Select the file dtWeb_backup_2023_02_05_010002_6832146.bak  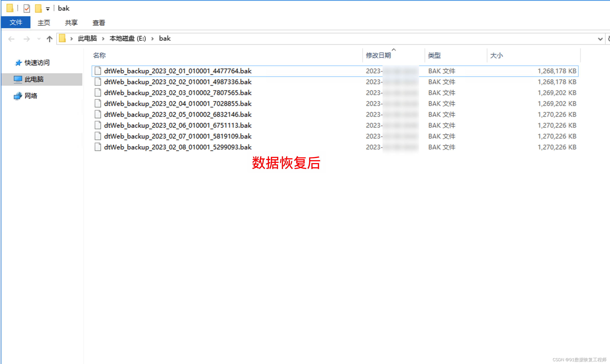(x=178, y=114)
